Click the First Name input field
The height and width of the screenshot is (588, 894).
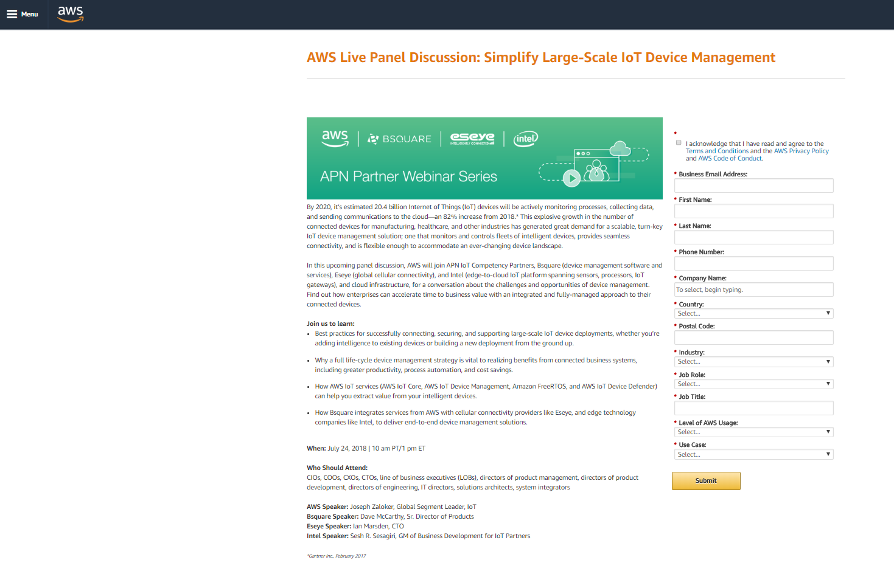(x=753, y=211)
